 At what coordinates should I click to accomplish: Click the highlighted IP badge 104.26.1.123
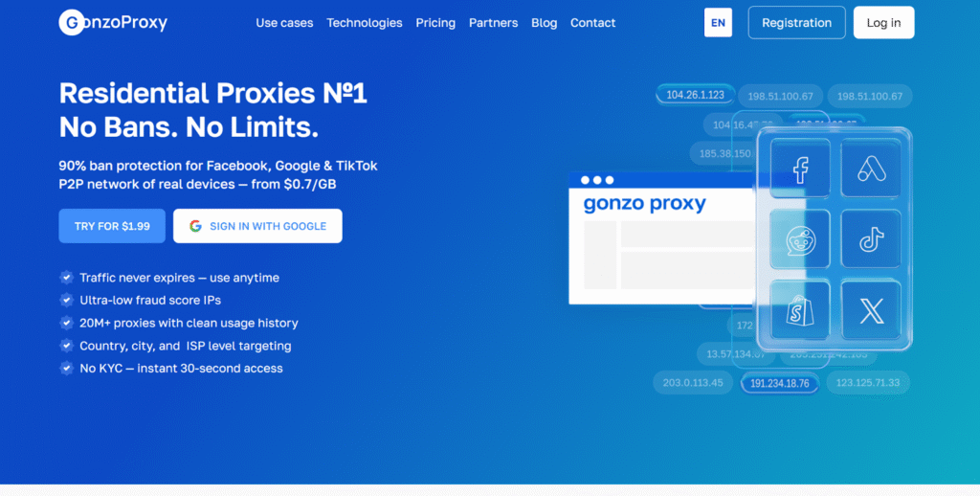pos(695,95)
